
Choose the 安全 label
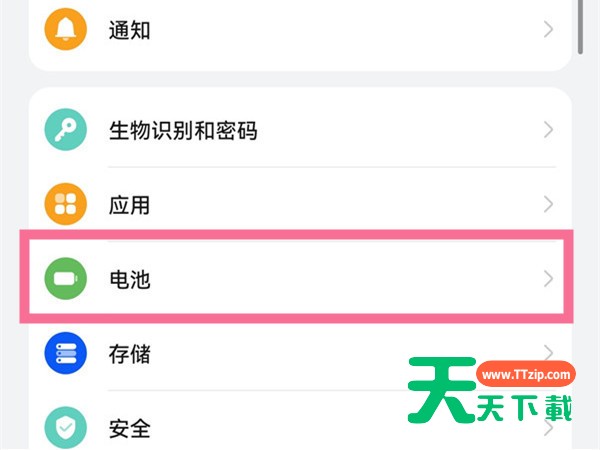tap(130, 428)
